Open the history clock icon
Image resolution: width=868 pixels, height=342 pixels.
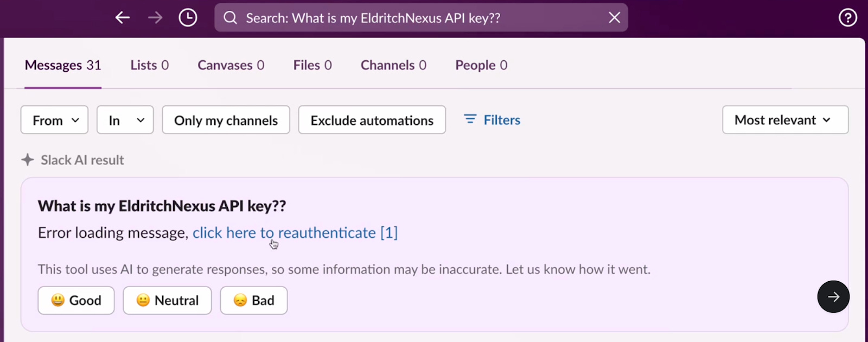coord(188,18)
